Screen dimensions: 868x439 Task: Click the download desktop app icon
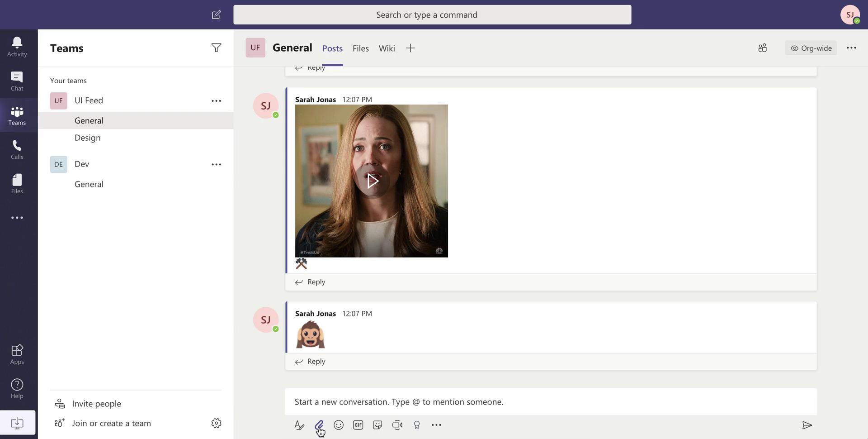[x=17, y=423]
